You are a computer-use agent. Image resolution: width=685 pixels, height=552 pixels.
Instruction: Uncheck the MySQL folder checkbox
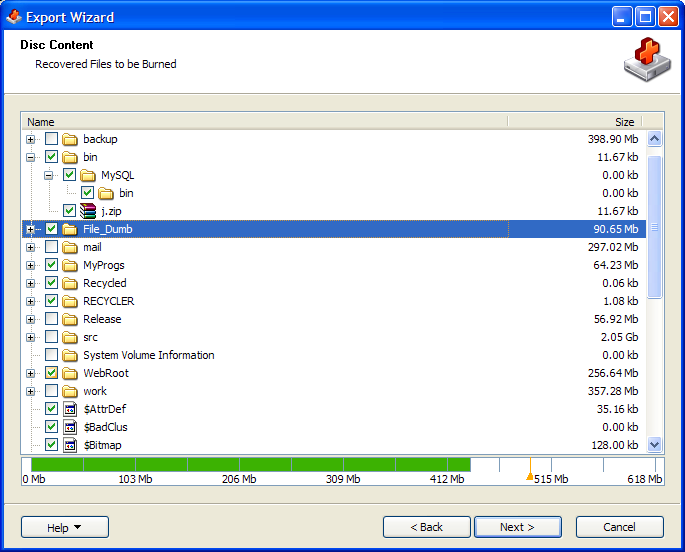tap(69, 175)
